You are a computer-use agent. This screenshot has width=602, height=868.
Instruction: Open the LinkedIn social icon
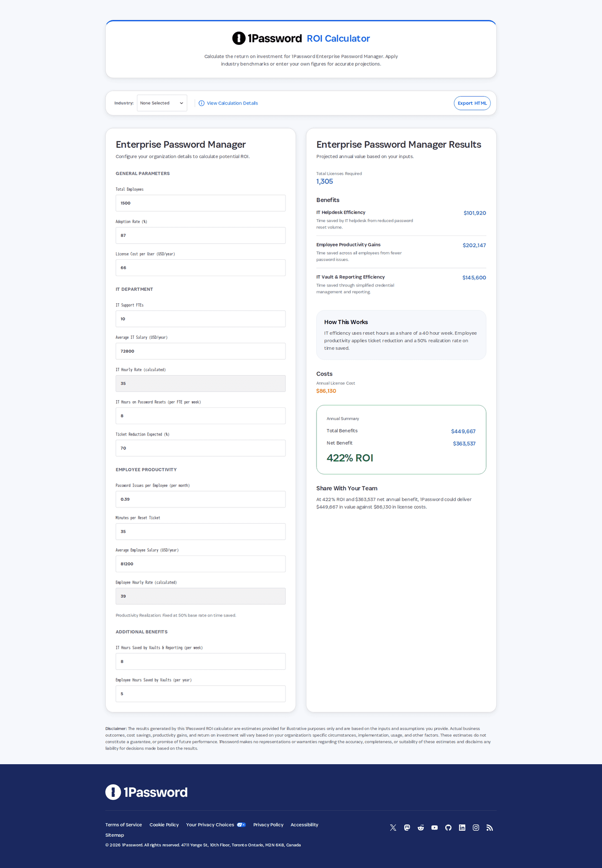point(462,827)
